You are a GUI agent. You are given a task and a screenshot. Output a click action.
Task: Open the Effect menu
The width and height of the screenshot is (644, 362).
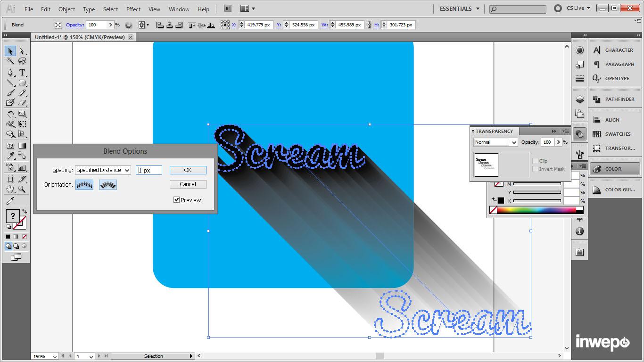pyautogui.click(x=133, y=9)
